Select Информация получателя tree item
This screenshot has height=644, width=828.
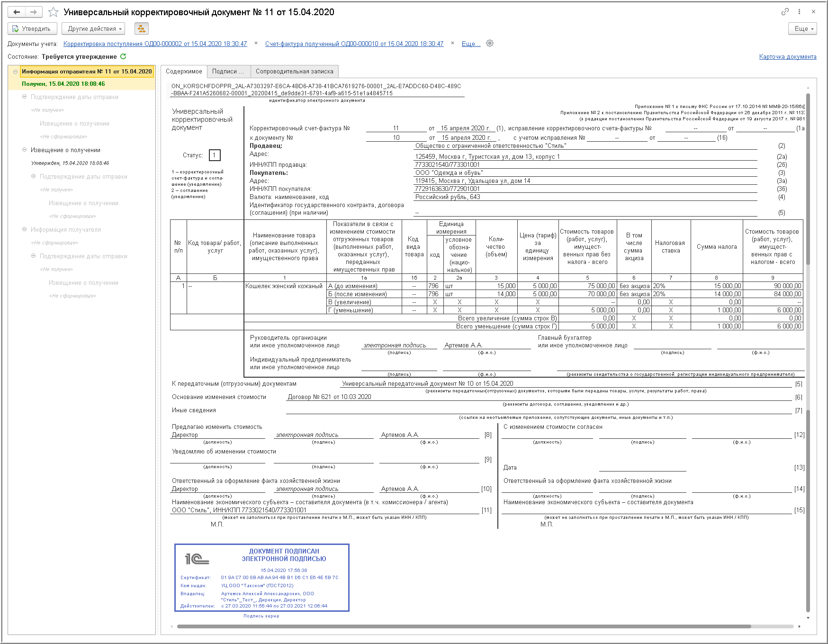[66, 230]
